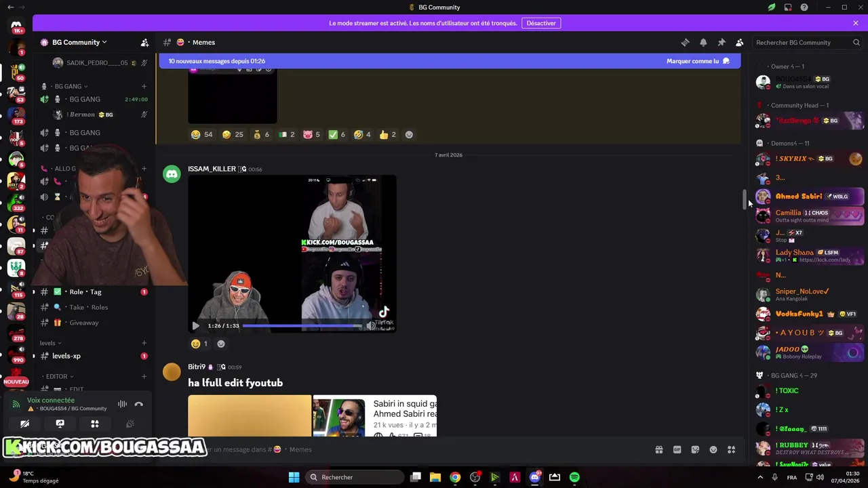Open Discord direct messages home icon
Image resolution: width=868 pixels, height=488 pixels.
[x=16, y=26]
